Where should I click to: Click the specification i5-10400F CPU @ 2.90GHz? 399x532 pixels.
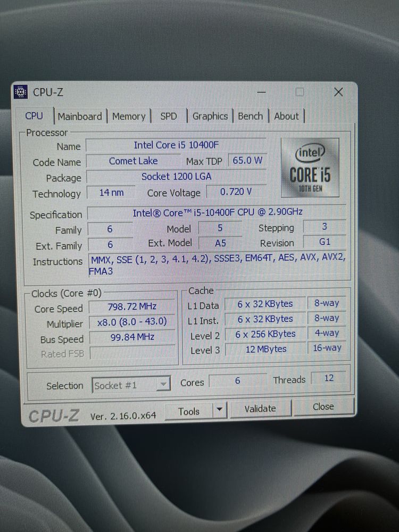(x=217, y=212)
